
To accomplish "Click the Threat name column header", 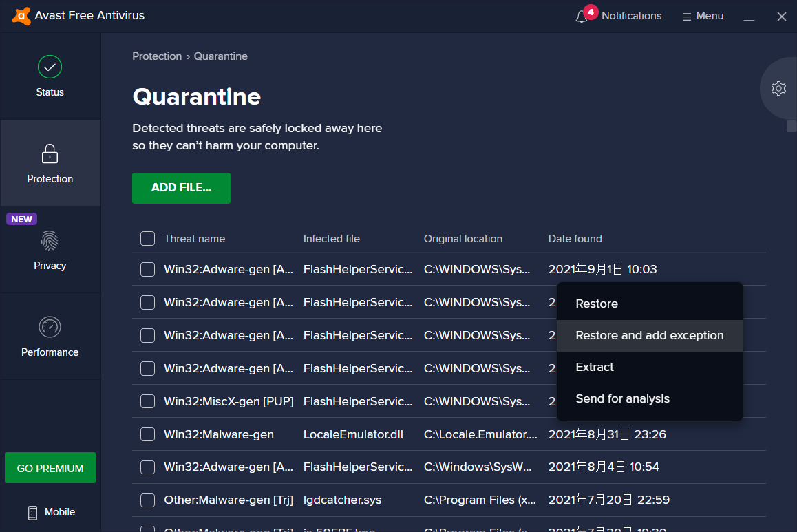I will [194, 239].
